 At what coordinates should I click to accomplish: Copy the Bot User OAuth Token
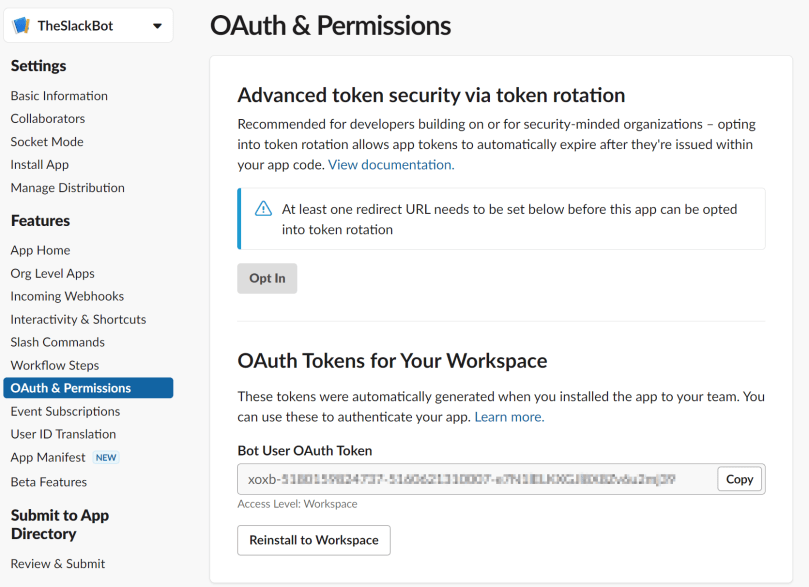[739, 479]
